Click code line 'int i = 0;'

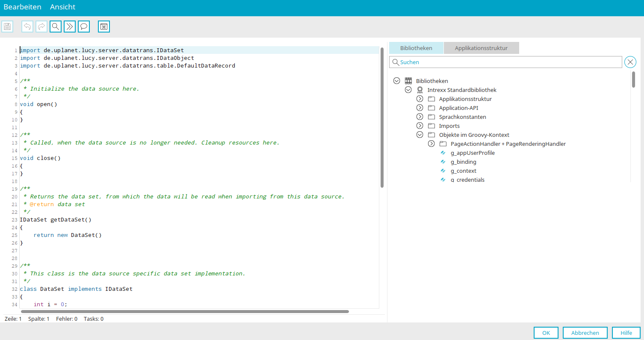click(50, 304)
